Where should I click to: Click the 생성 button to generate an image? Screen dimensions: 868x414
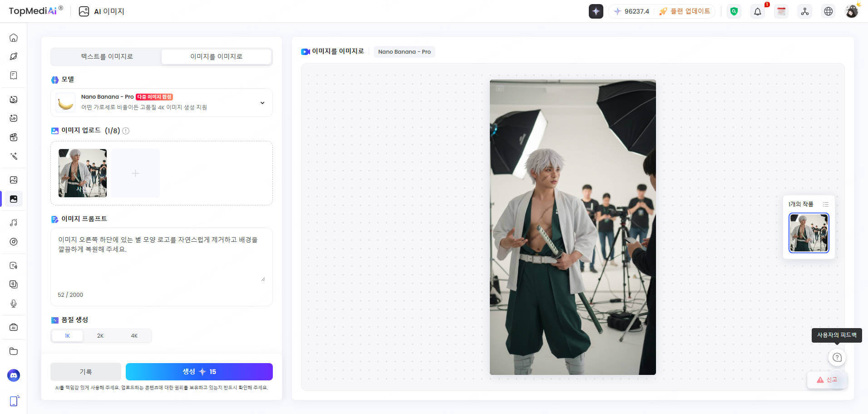tap(199, 371)
